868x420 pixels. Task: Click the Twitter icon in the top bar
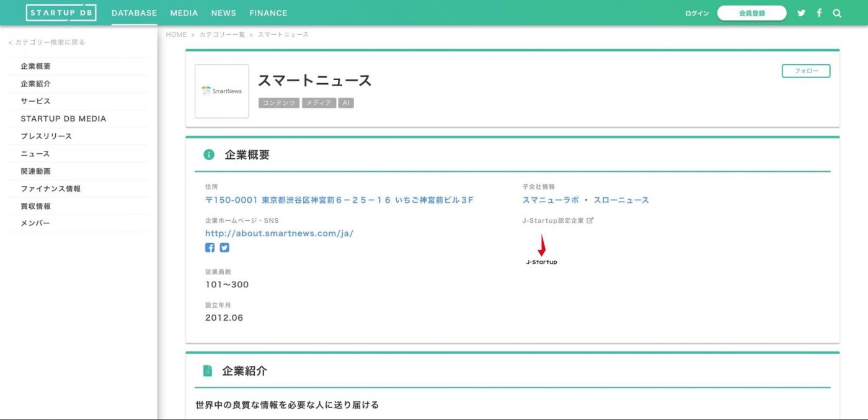click(x=801, y=12)
